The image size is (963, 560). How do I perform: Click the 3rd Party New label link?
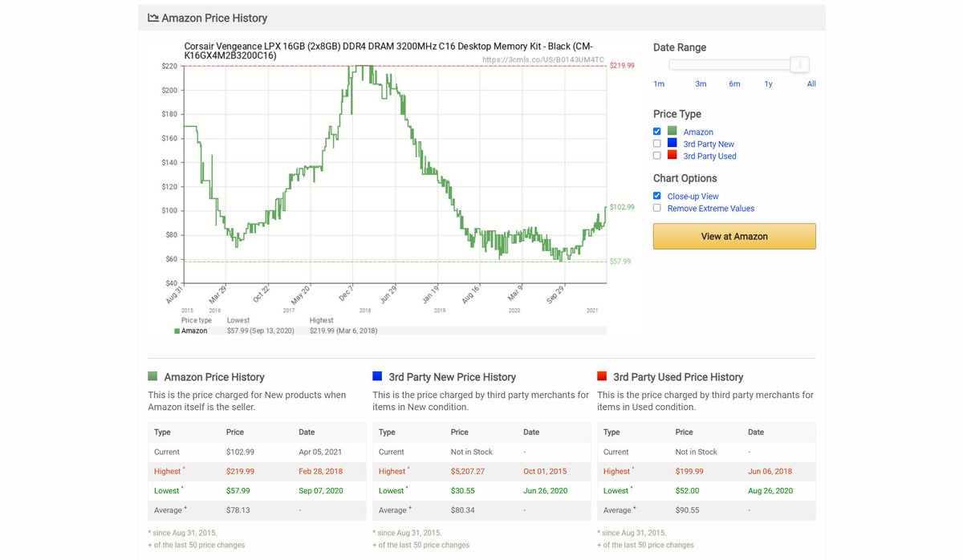(x=709, y=144)
